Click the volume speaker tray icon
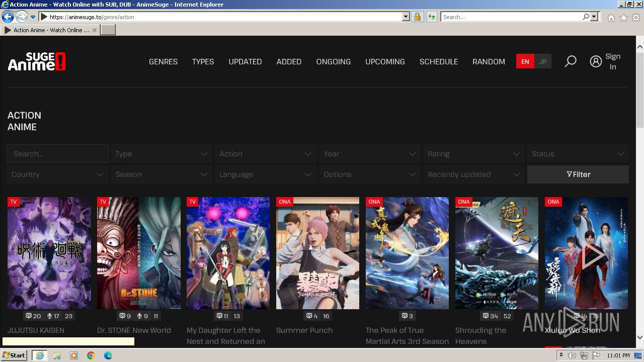This screenshot has height=362, width=644. point(572,355)
